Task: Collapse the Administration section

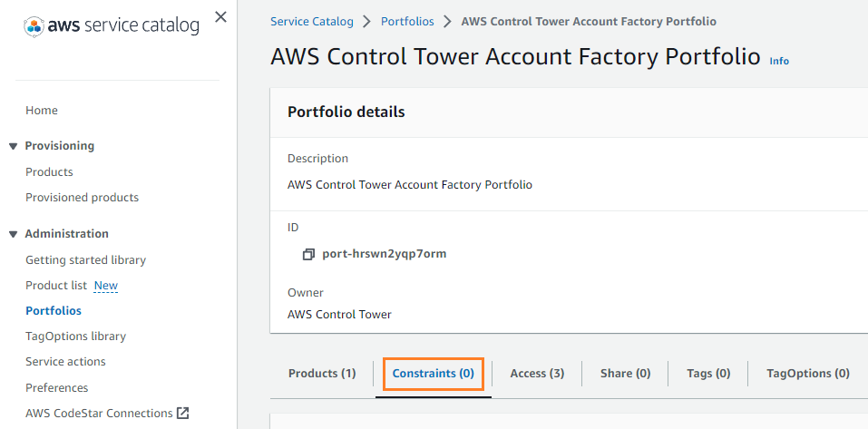Action: [14, 234]
